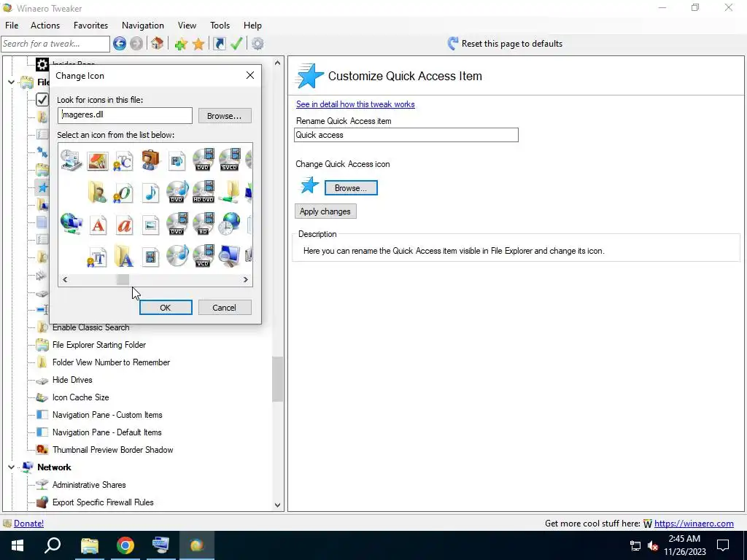
Task: Focus the 'Look for icons in this file' field
Action: (x=125, y=115)
